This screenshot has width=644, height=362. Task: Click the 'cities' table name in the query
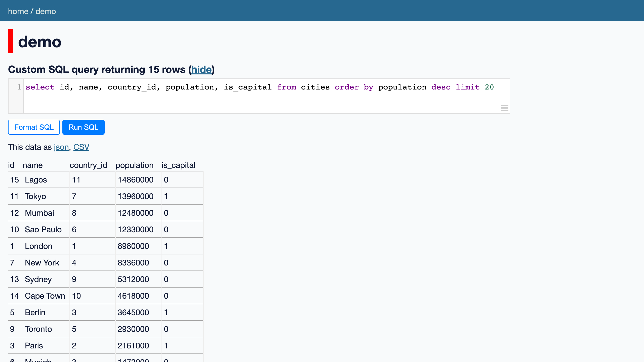point(315,87)
